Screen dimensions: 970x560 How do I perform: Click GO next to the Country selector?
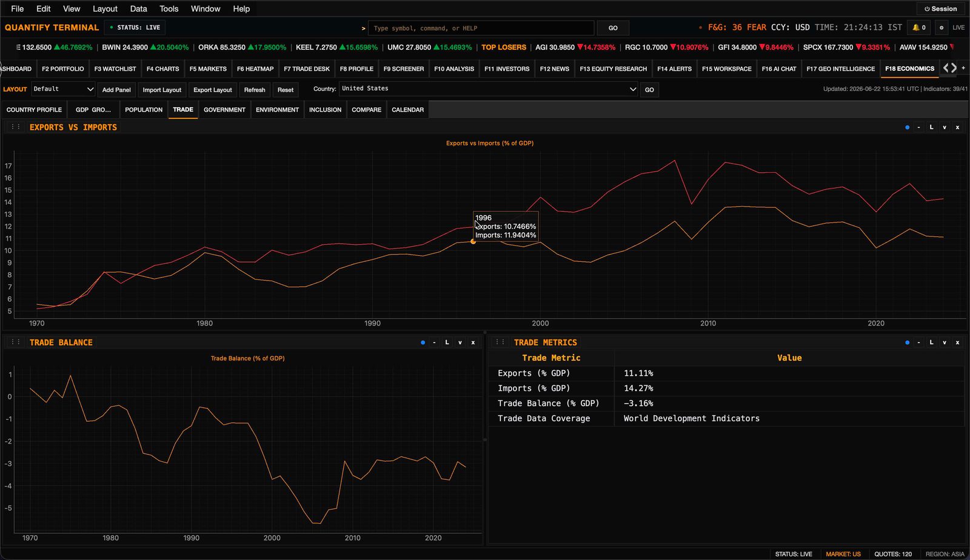tap(649, 90)
